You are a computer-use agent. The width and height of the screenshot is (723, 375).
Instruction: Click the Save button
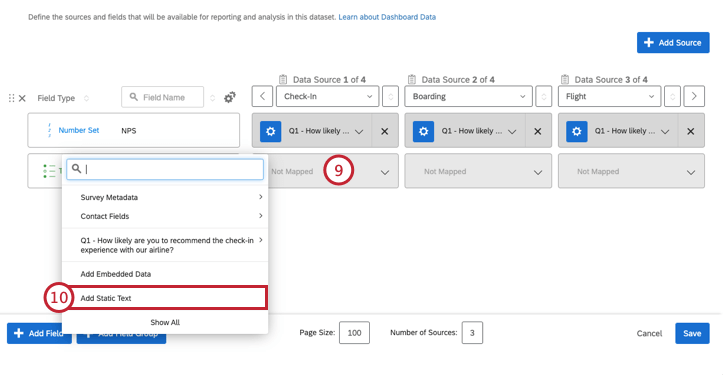click(692, 333)
